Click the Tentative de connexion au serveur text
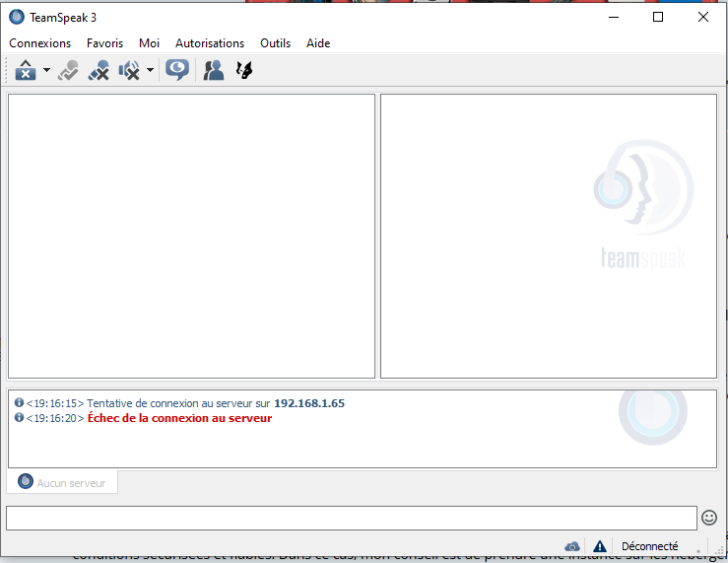This screenshot has width=728, height=563. point(178,403)
